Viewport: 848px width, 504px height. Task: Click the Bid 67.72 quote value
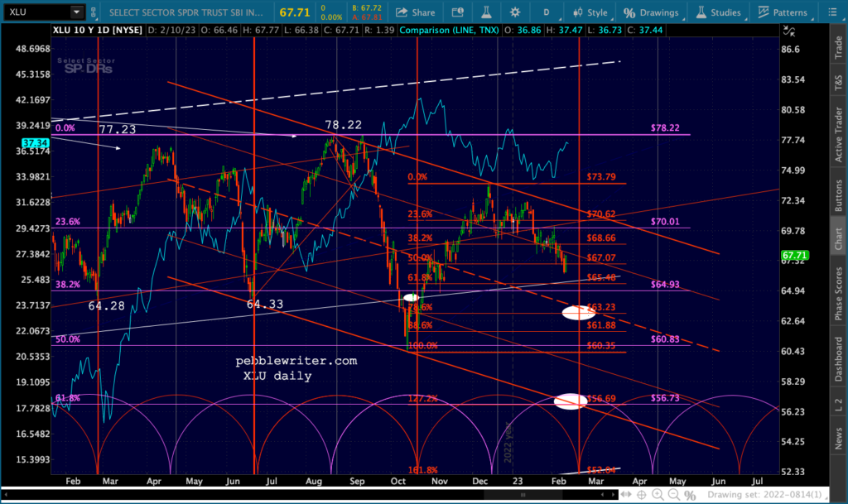click(x=366, y=8)
